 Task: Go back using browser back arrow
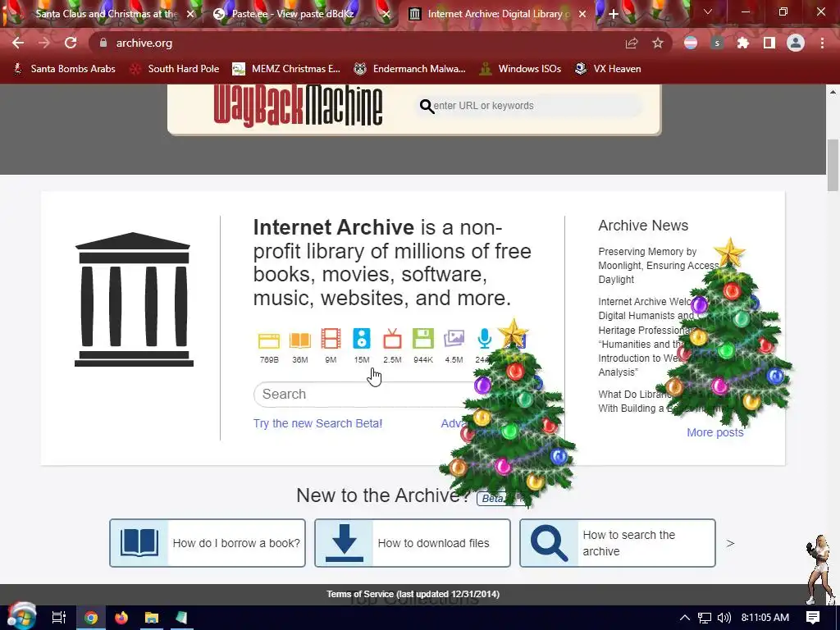pyautogui.click(x=18, y=43)
